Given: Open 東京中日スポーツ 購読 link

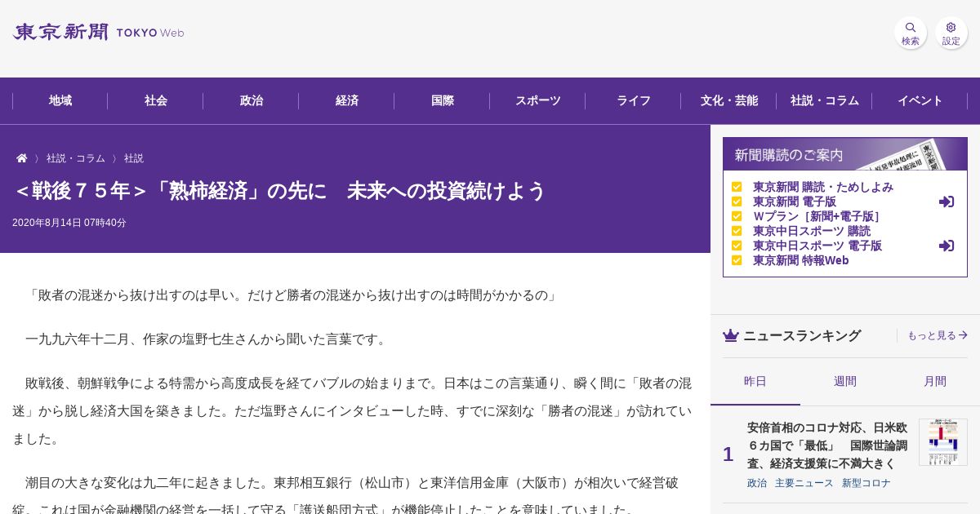Looking at the screenshot, I should (812, 231).
